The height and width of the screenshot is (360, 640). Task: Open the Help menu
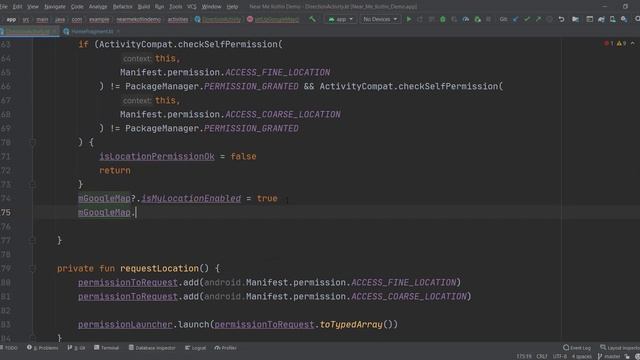(x=232, y=7)
